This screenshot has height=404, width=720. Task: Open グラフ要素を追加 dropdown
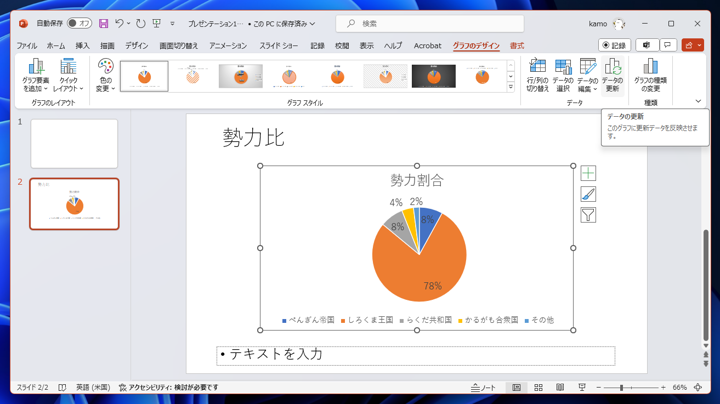point(36,75)
